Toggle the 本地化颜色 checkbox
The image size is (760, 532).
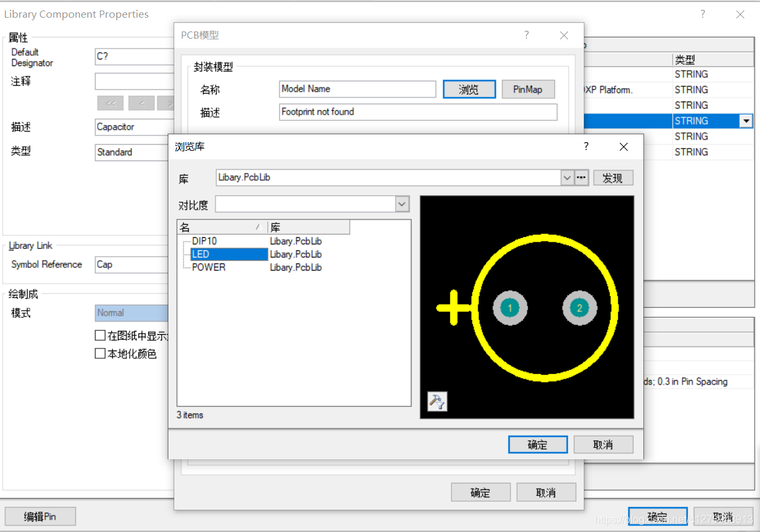tap(100, 354)
